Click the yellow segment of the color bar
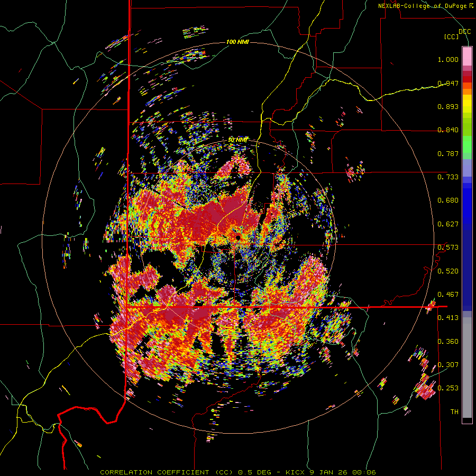The image size is (476, 476). [x=467, y=104]
